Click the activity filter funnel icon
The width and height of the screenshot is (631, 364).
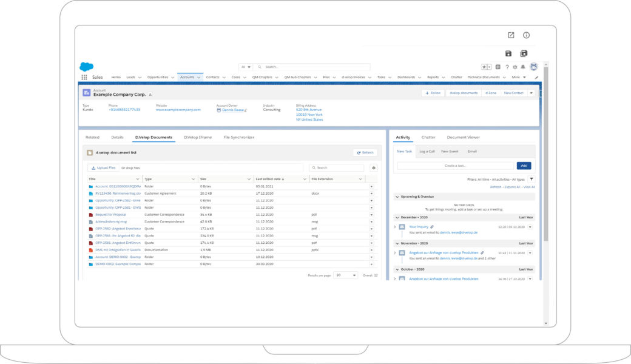coord(531,180)
